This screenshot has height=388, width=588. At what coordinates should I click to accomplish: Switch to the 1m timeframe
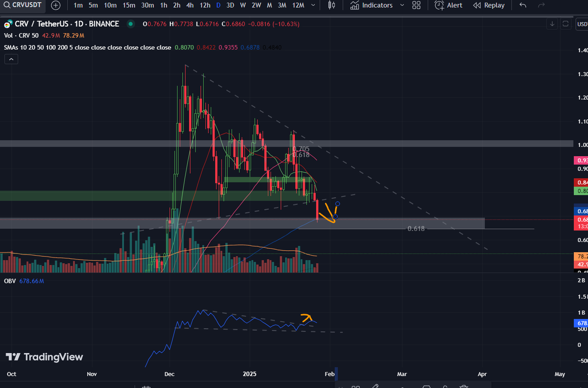(x=78, y=5)
